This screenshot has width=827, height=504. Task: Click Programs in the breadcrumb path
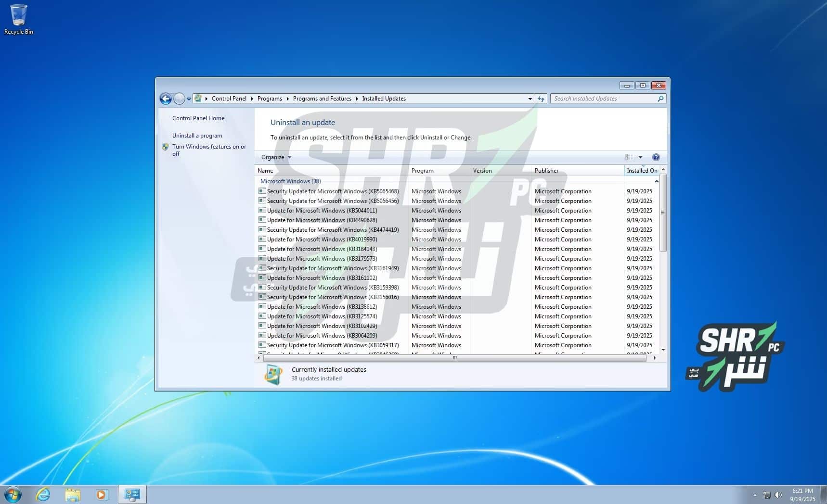[x=270, y=99]
